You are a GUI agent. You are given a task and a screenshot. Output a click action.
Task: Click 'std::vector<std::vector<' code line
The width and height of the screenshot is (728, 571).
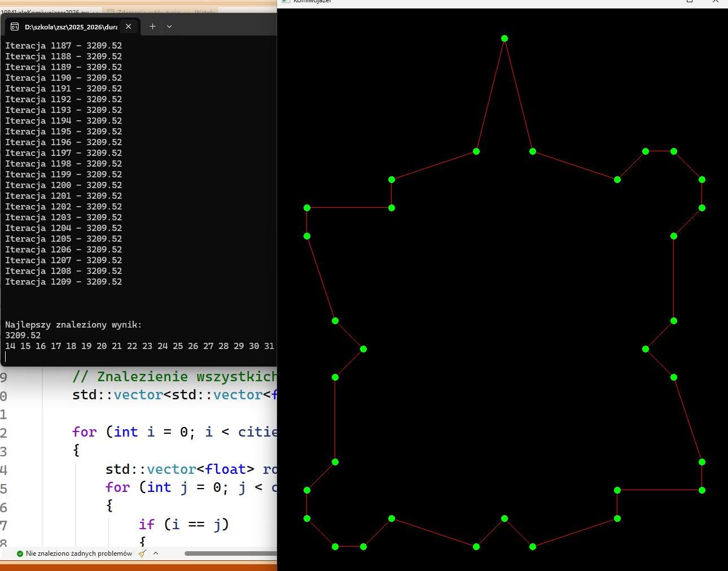tap(175, 395)
